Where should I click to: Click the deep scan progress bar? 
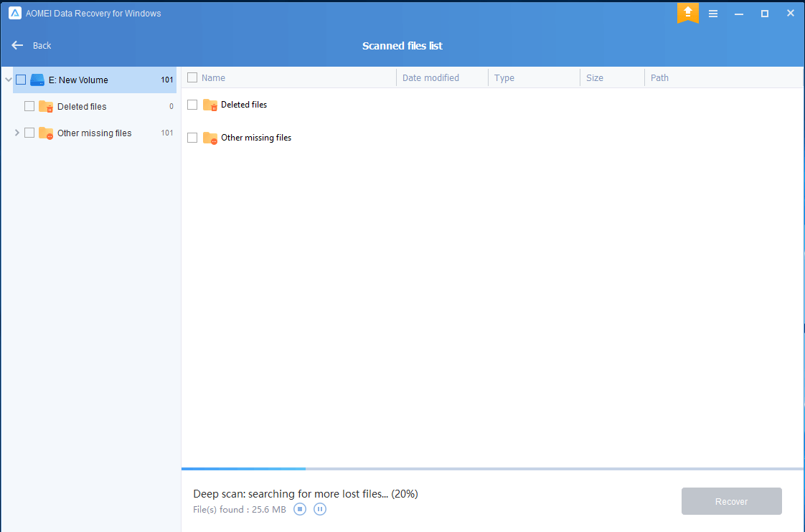tap(492, 469)
